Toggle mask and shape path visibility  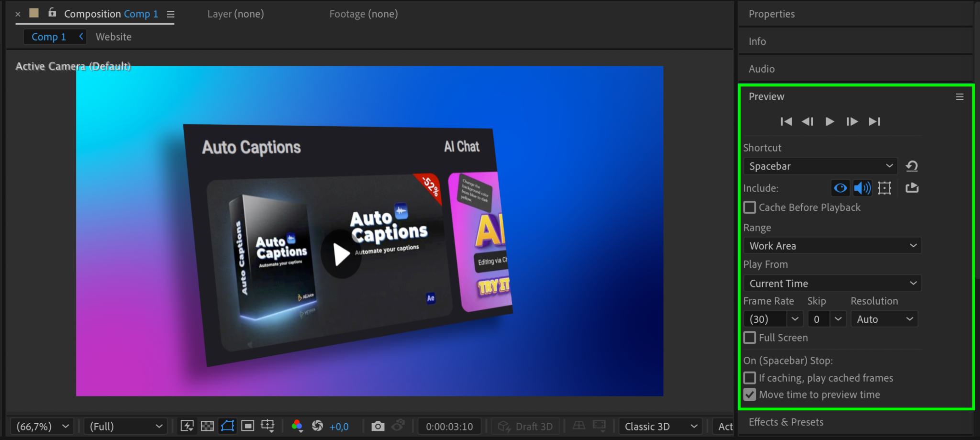tap(228, 426)
